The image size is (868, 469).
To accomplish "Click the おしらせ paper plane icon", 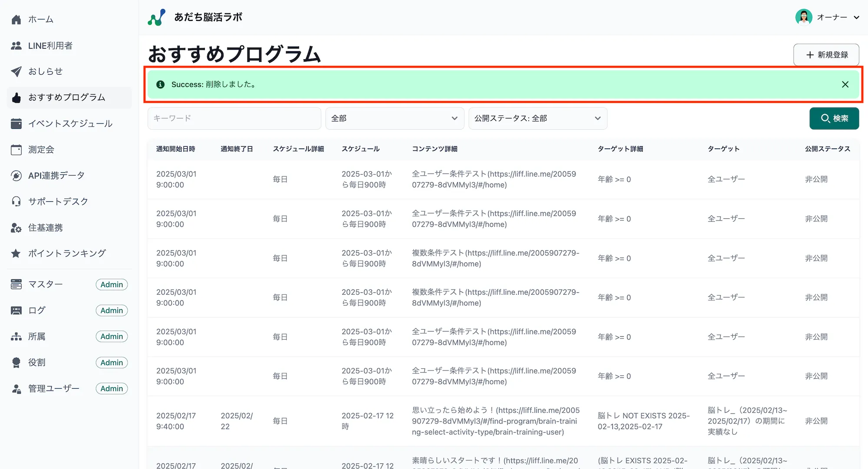I will point(16,71).
